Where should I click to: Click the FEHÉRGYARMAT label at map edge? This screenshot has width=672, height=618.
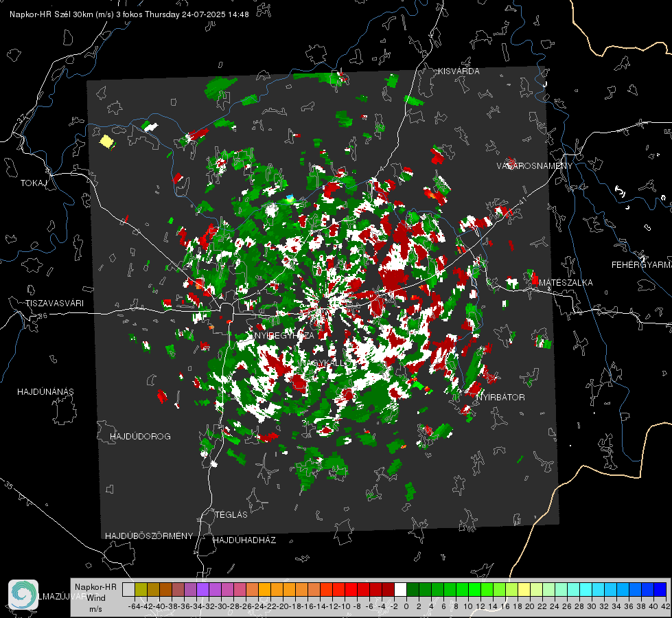pos(641,265)
